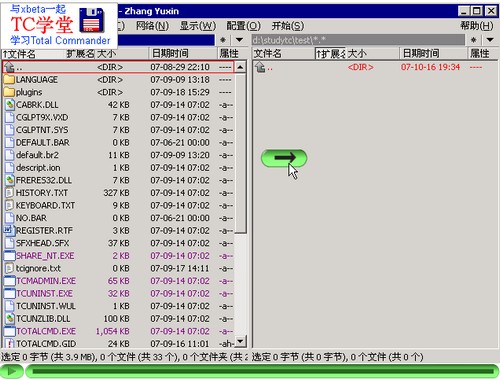
Task: Select the default.br2 file name
Action: [x=37, y=155]
